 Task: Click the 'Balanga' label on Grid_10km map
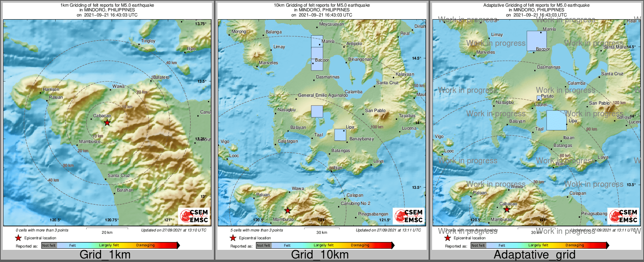point(273,32)
